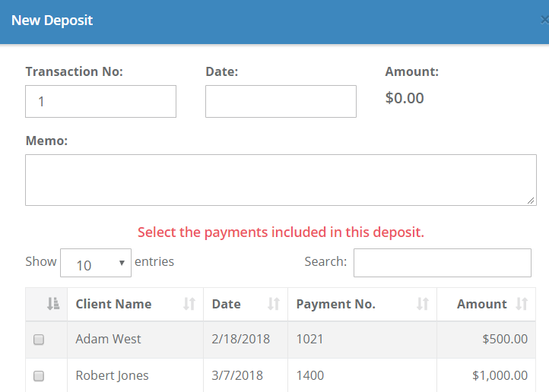Click the Transaction No input field

coord(100,101)
